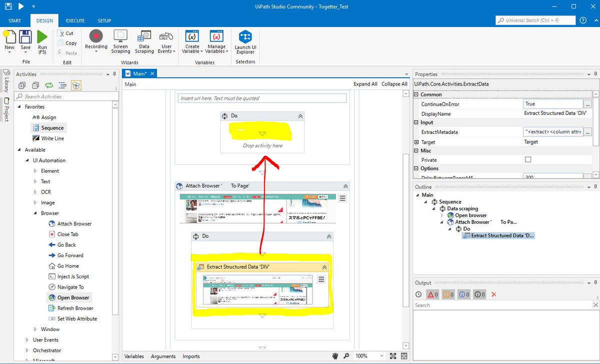The width and height of the screenshot is (600, 364).
Task: Open the Variables panel
Action: point(134,356)
